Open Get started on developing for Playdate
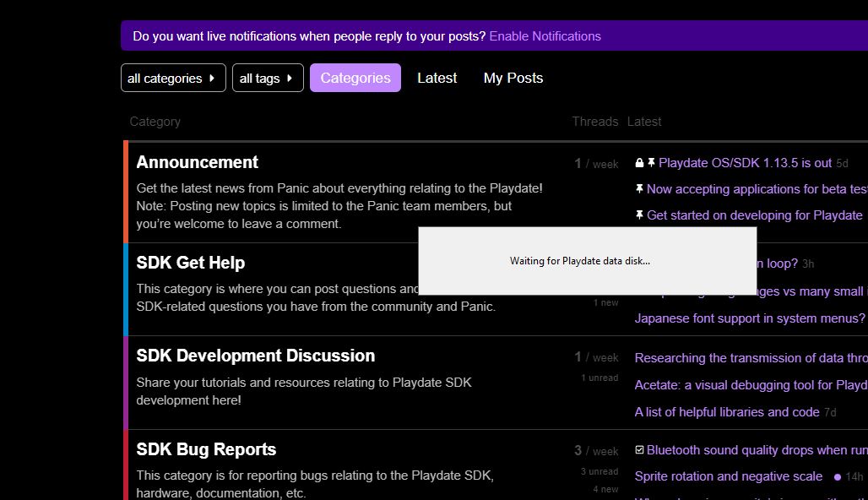Viewport: 868px width, 500px height. (x=755, y=215)
